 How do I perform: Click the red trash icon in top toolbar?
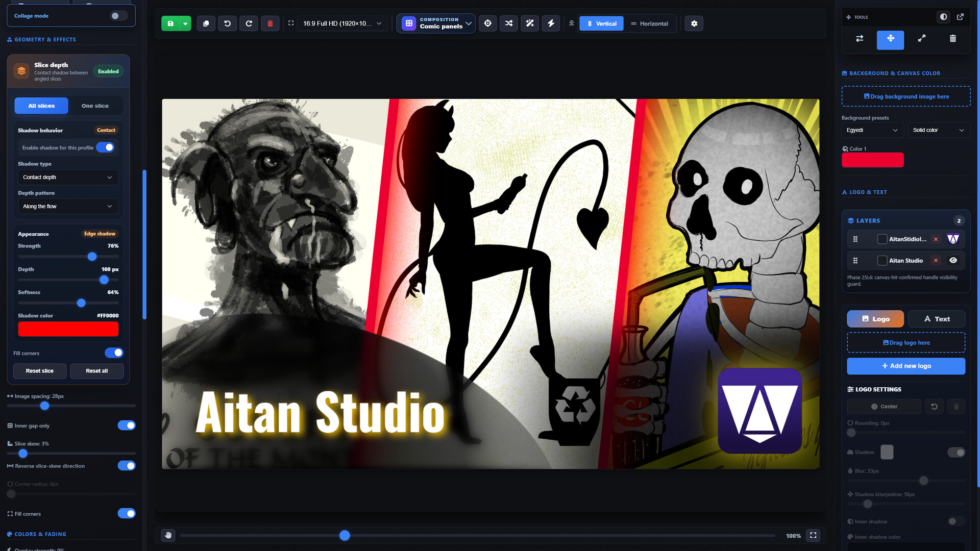271,23
